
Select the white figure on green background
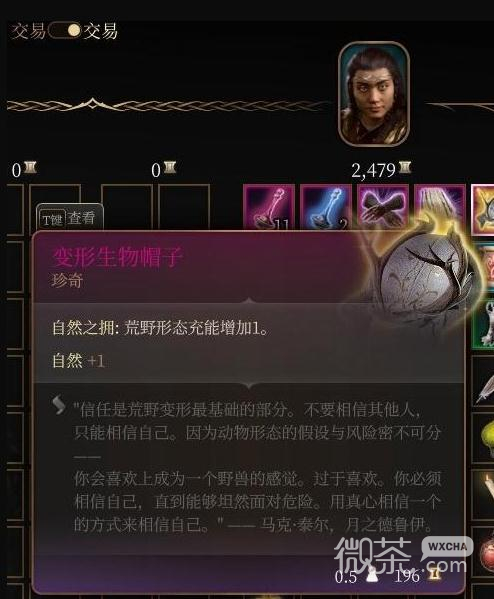(x=484, y=324)
